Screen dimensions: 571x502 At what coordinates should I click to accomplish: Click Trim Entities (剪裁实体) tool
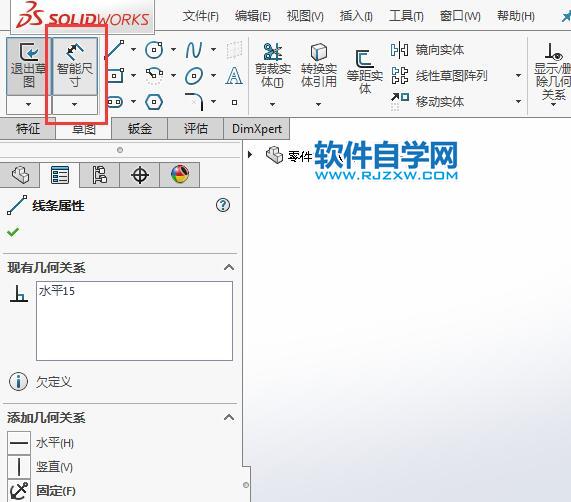[273, 66]
